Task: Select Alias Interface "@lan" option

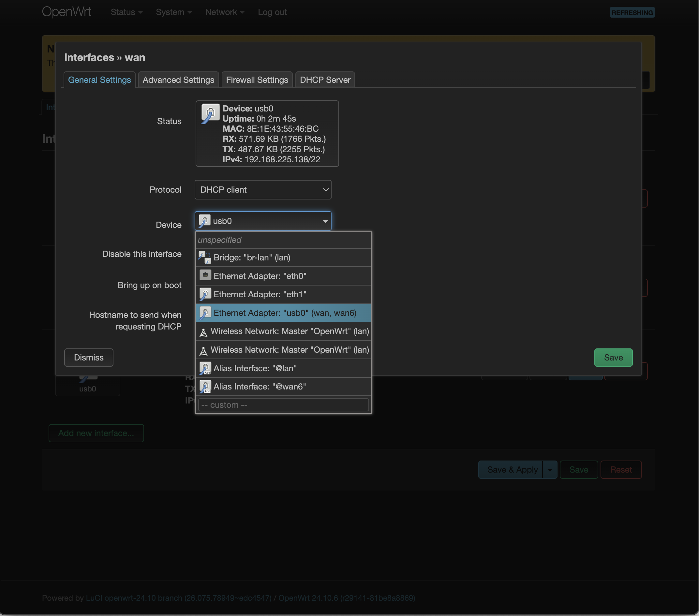Action: (x=284, y=368)
